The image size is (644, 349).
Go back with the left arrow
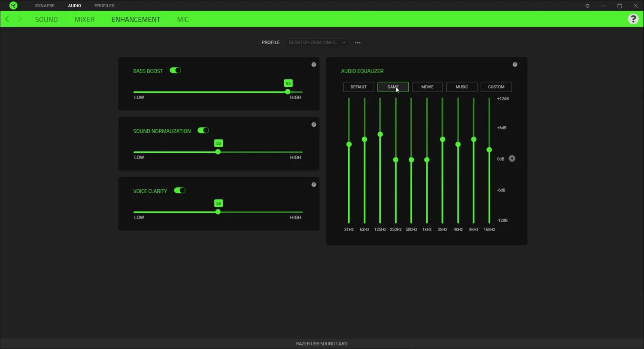point(7,19)
